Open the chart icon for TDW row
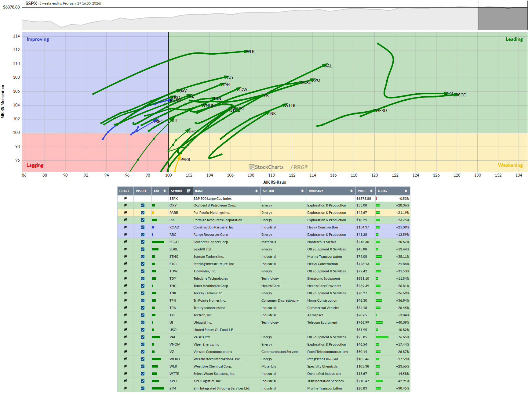Screen dimensions: 532x395 click(126, 271)
